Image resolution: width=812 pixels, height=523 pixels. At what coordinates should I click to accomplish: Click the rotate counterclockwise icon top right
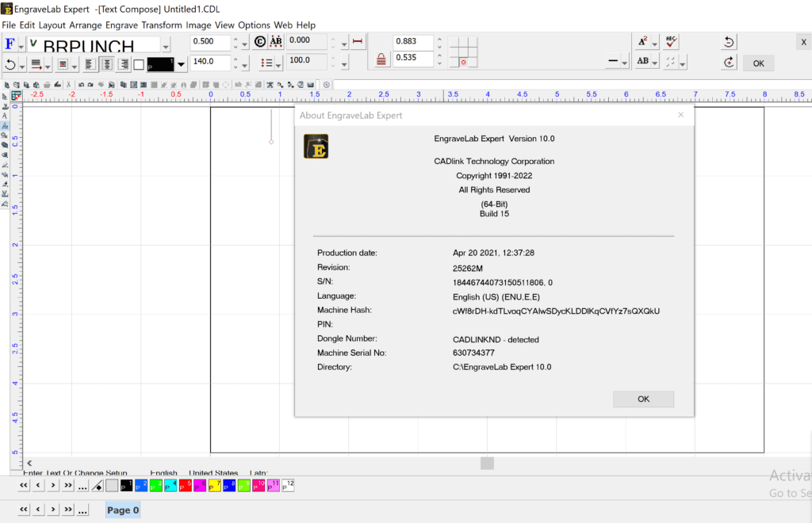coord(729,40)
